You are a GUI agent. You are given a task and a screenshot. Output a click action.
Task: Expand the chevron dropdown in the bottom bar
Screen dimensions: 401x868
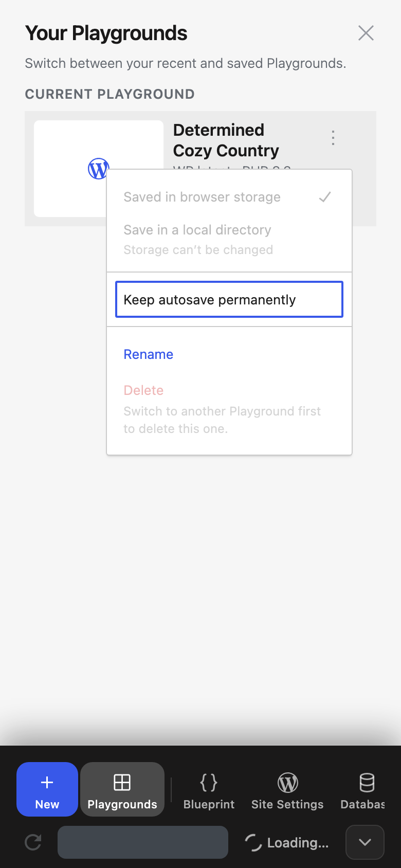pyautogui.click(x=365, y=842)
